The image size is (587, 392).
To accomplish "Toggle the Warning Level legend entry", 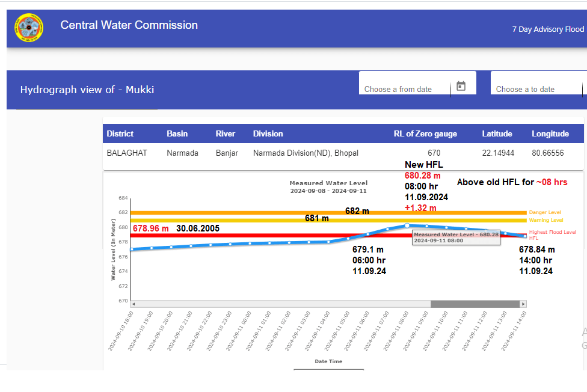I will pos(546,221).
